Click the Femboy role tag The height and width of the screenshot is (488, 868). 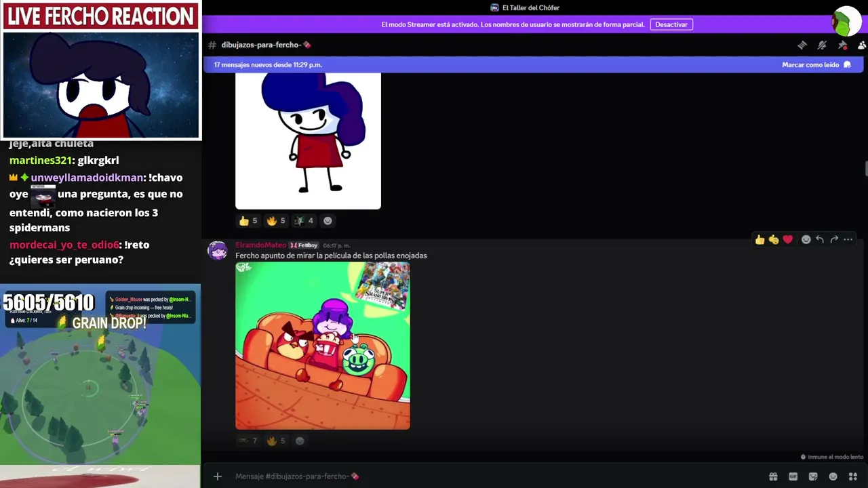pyautogui.click(x=304, y=245)
